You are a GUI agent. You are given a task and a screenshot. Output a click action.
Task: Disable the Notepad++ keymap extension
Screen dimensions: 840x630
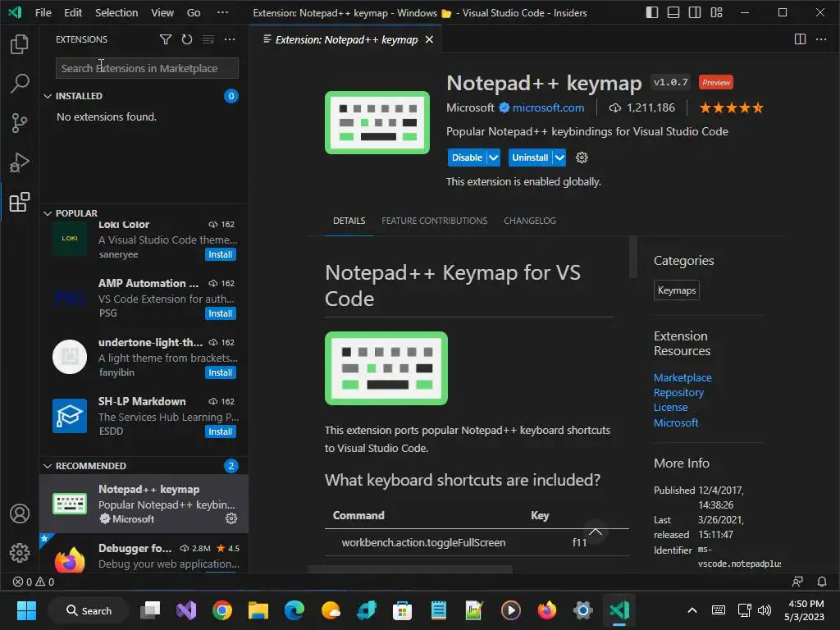467,157
